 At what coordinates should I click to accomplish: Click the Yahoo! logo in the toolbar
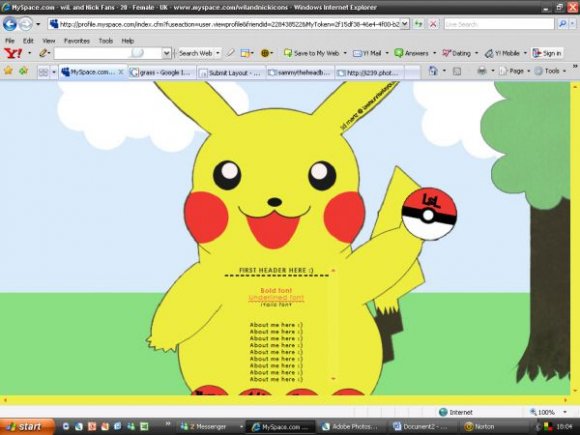13,53
